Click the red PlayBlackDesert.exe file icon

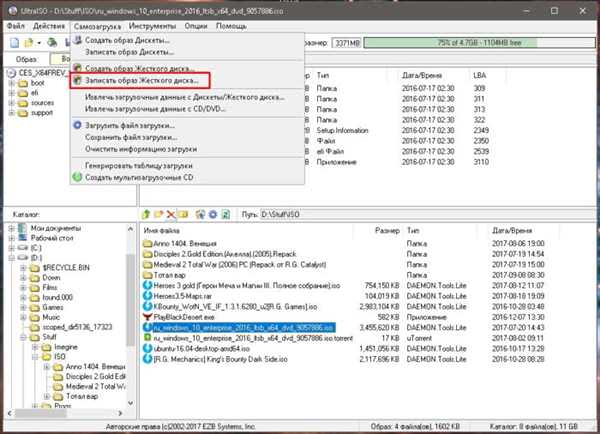(147, 317)
